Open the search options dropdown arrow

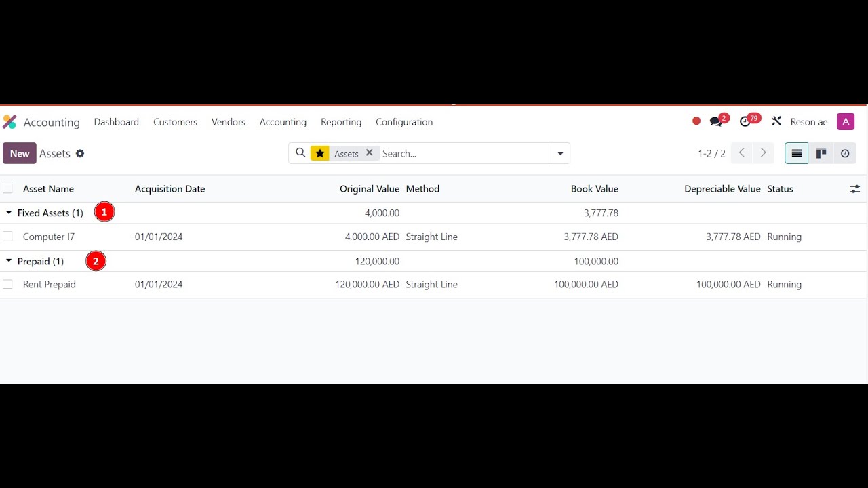click(x=560, y=153)
